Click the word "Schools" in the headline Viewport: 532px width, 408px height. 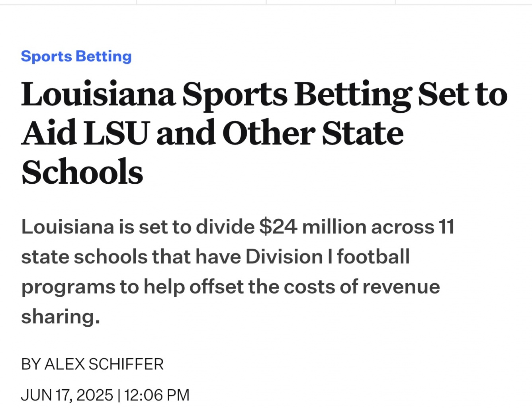click(x=82, y=172)
